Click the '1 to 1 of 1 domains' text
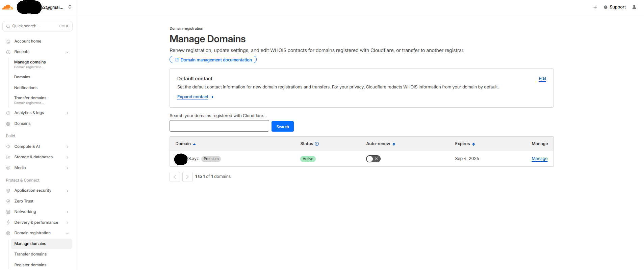Viewport: 644px width, 270px height. tap(213, 177)
